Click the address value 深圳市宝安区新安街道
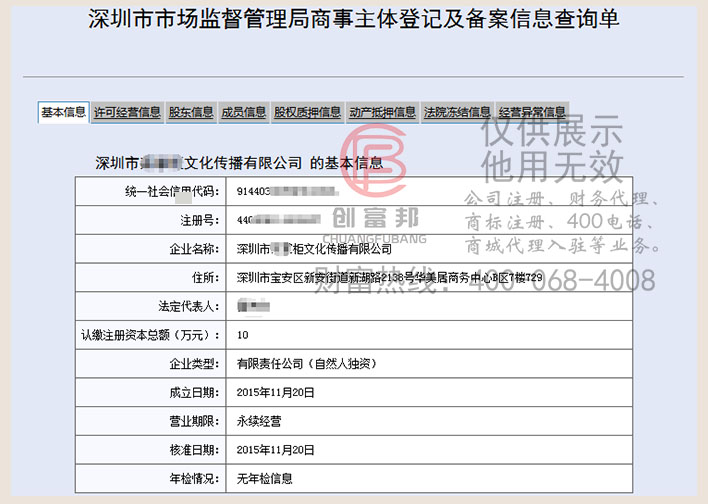Image resolution: width=708 pixels, height=504 pixels. [x=389, y=278]
